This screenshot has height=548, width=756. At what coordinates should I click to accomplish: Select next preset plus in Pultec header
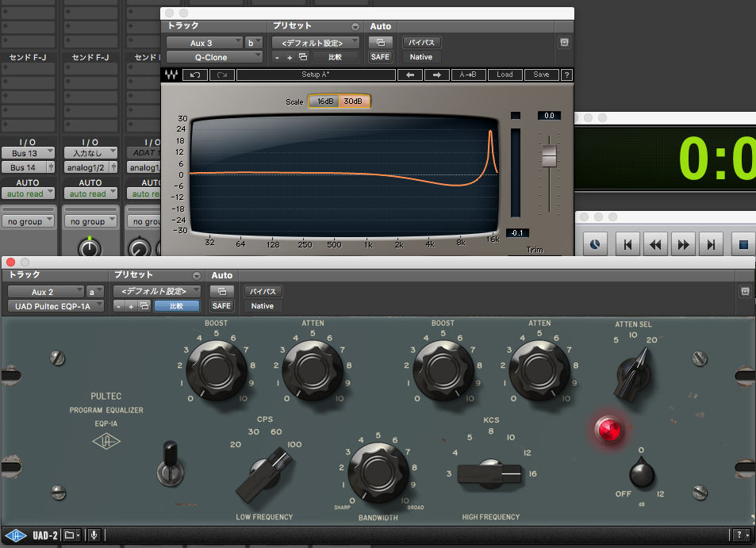[x=131, y=306]
